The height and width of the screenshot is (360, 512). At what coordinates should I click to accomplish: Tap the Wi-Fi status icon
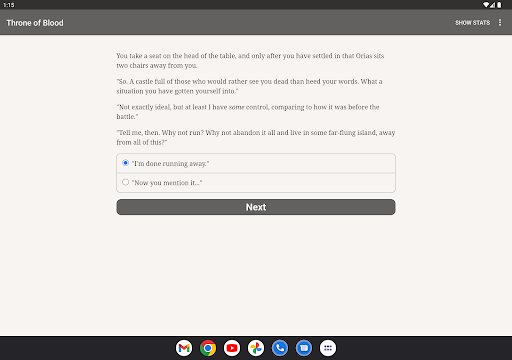tap(486, 5)
